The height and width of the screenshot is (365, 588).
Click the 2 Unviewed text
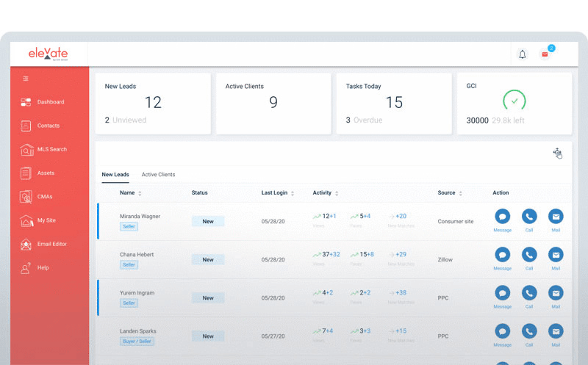pyautogui.click(x=126, y=120)
